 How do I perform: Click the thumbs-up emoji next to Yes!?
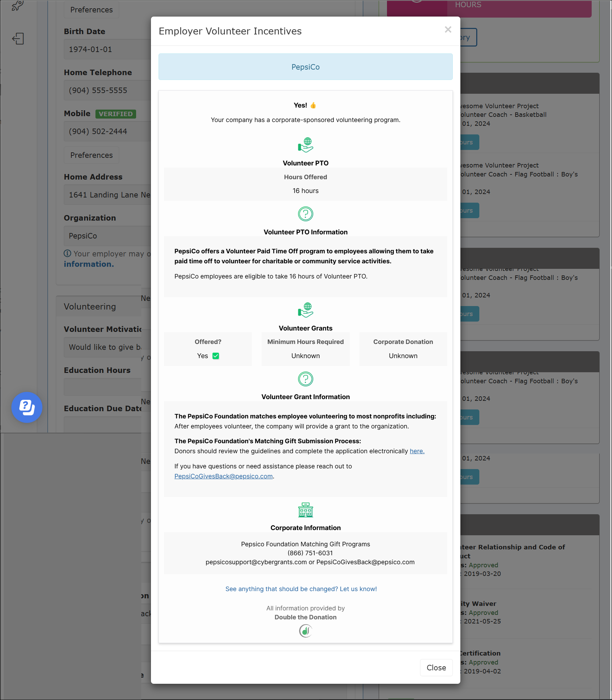click(x=313, y=105)
